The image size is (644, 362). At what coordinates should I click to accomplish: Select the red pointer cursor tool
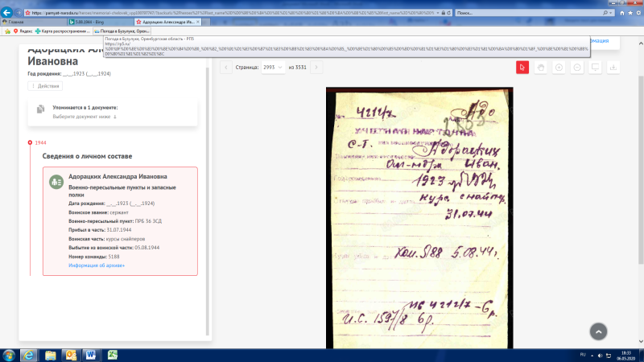[522, 68]
